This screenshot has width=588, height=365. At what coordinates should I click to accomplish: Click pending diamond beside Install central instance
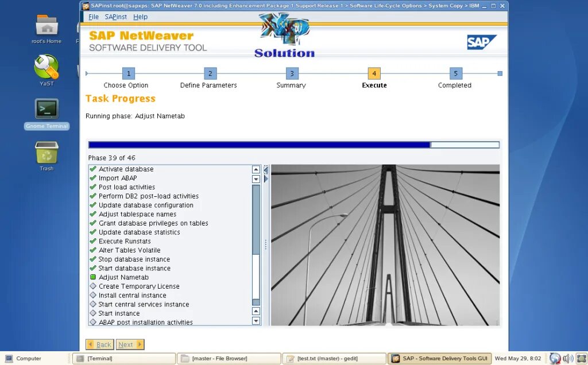point(93,295)
